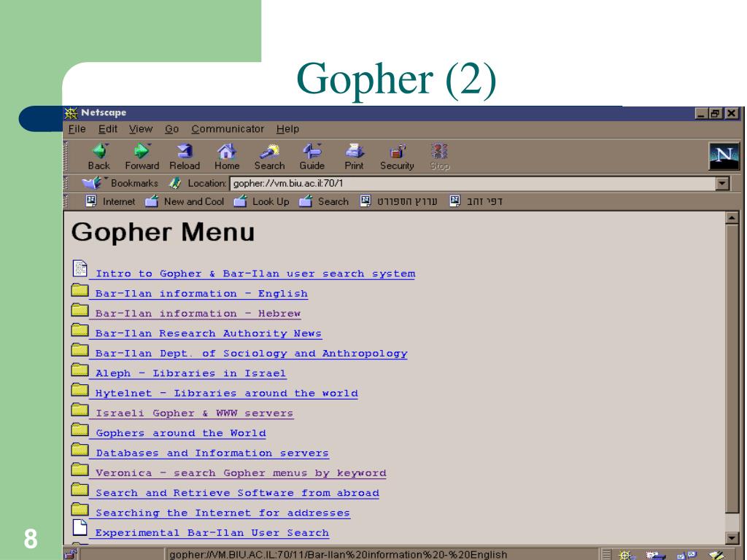
Task: Open the Guide toolbar button
Action: tap(312, 157)
